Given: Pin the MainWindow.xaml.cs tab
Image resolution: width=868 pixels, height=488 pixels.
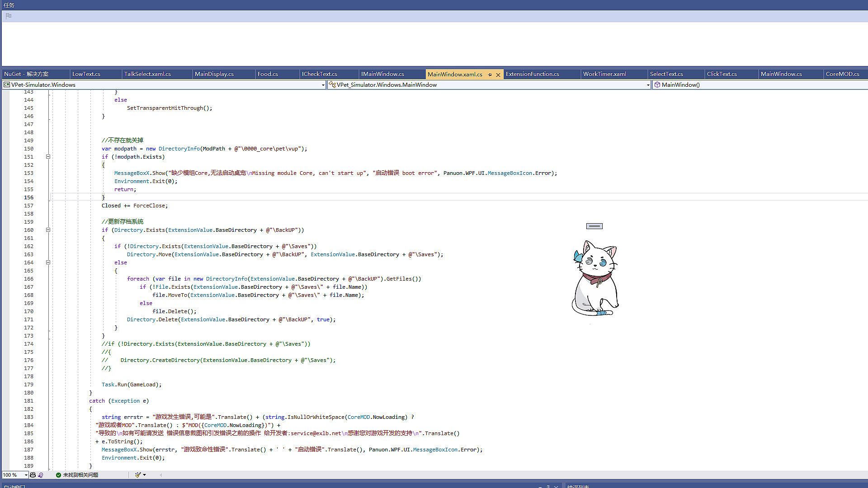Looking at the screenshot, I should point(490,75).
